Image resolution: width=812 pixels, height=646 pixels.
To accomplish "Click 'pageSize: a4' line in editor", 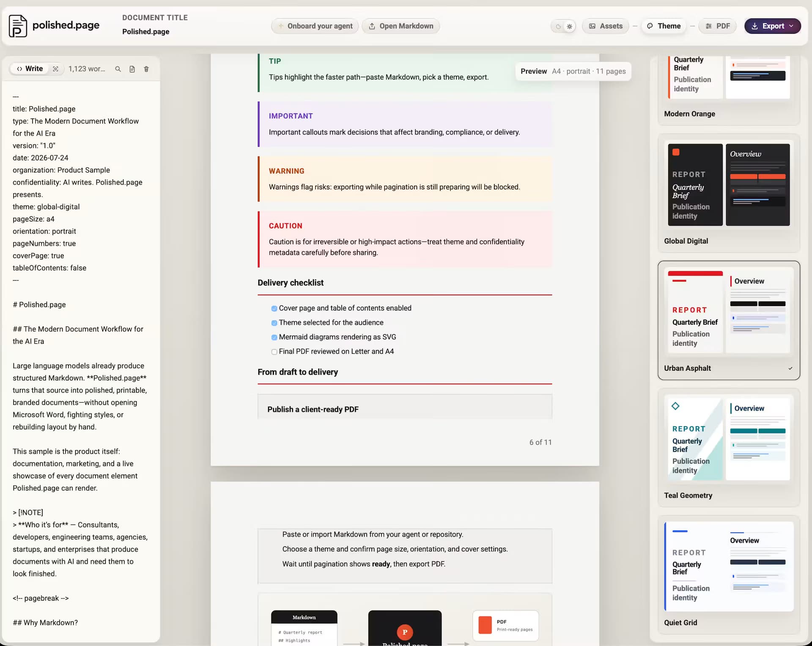I will click(x=33, y=219).
